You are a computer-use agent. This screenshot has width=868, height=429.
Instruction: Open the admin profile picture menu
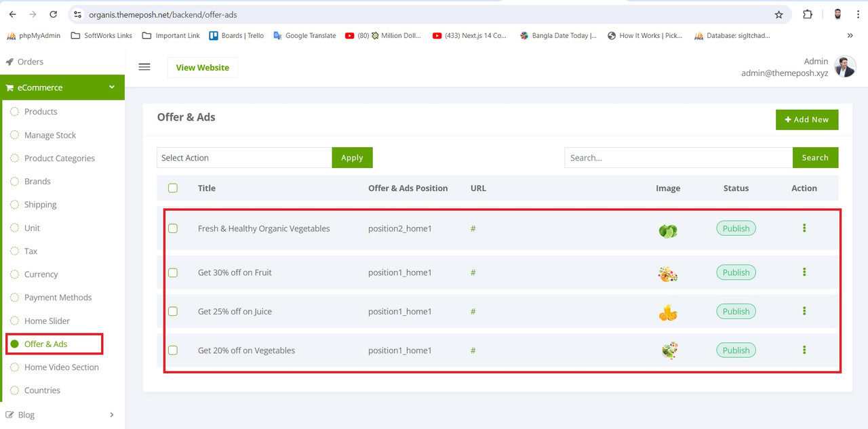click(x=845, y=66)
